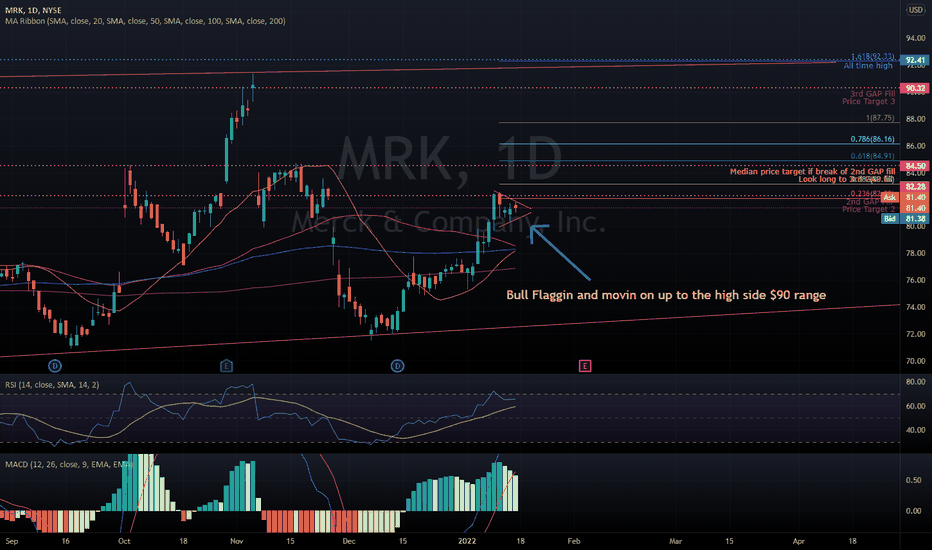This screenshot has height=550, width=932.
Task: Click the Ask price tag
Action: (889, 197)
